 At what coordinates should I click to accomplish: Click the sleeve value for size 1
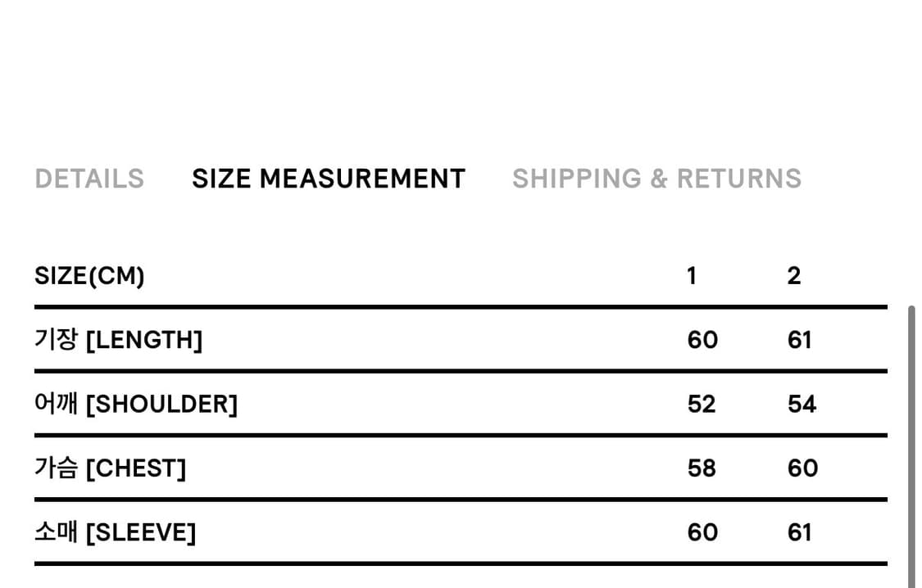702,532
